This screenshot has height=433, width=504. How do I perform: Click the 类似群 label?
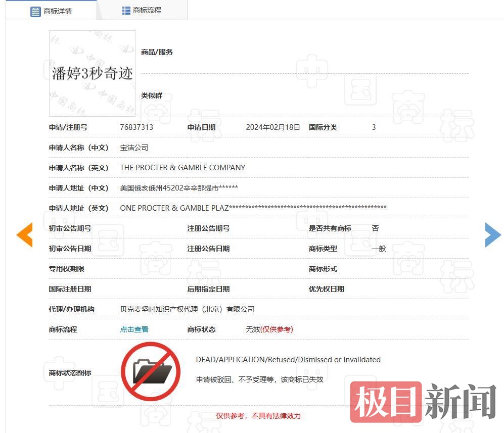152,95
